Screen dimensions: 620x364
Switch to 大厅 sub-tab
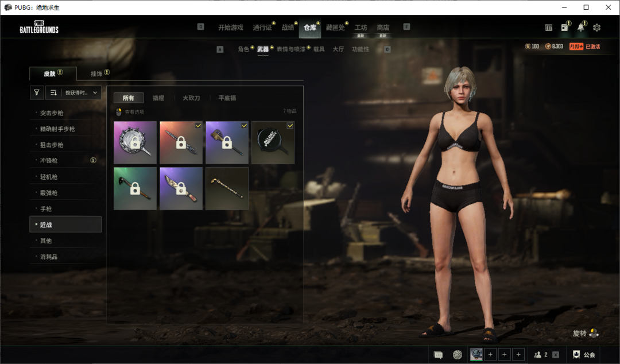pyautogui.click(x=338, y=49)
